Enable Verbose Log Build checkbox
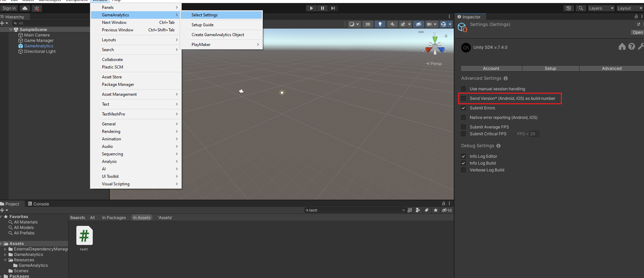644x278 pixels. (x=463, y=170)
